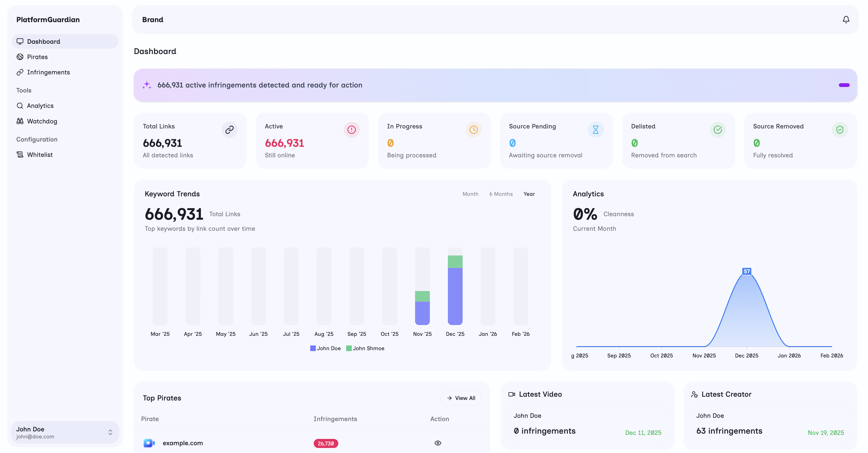Click the video camera icon beside Latest Video
This screenshot has height=453, width=868.
512,394
